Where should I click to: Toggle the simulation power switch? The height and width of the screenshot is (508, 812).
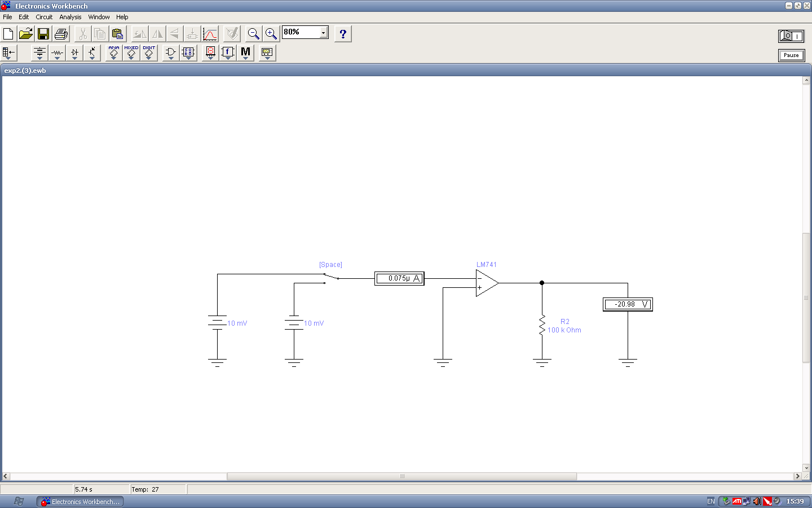[791, 36]
